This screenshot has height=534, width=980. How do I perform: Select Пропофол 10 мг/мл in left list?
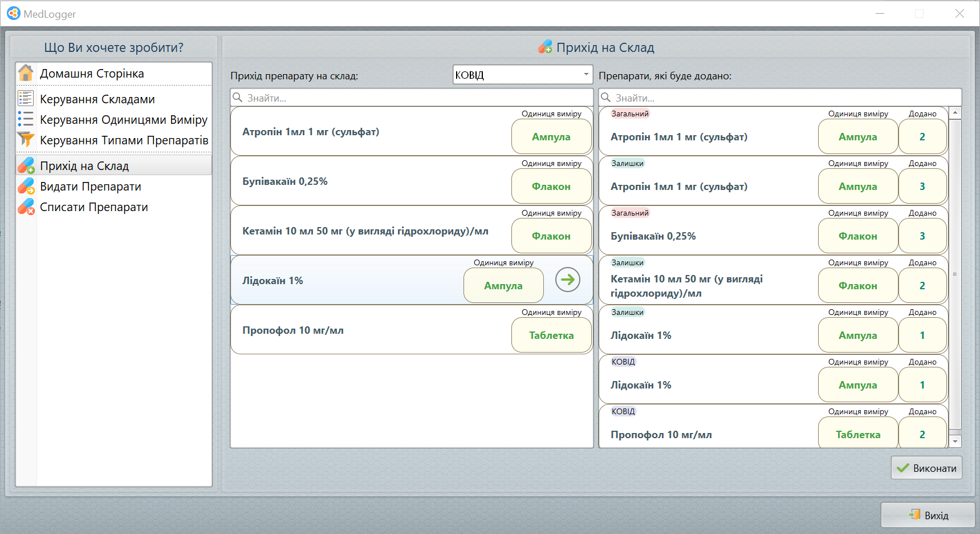[293, 330]
